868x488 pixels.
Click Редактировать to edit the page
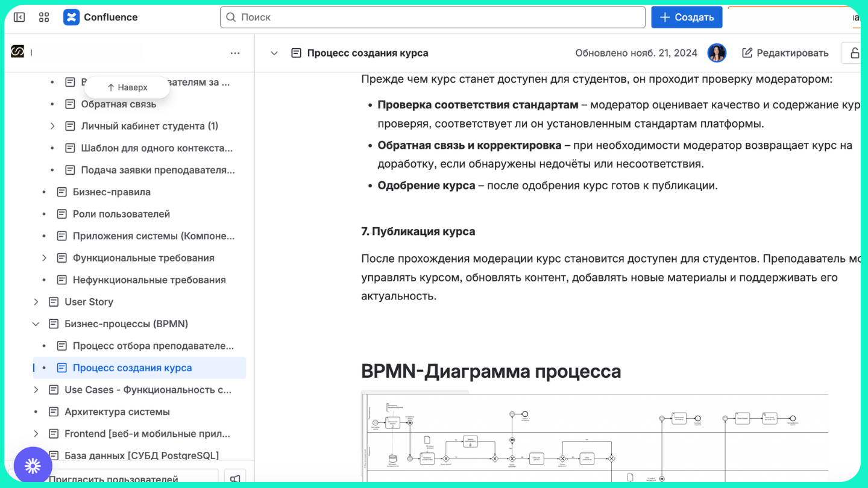pyautogui.click(x=785, y=53)
